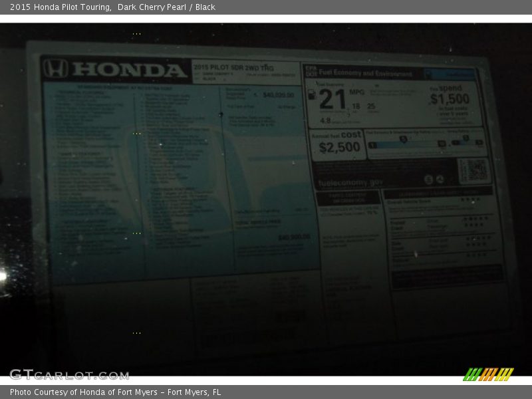Click the large 21 MPG figure
The width and height of the screenshot is (532, 399).
[332, 99]
